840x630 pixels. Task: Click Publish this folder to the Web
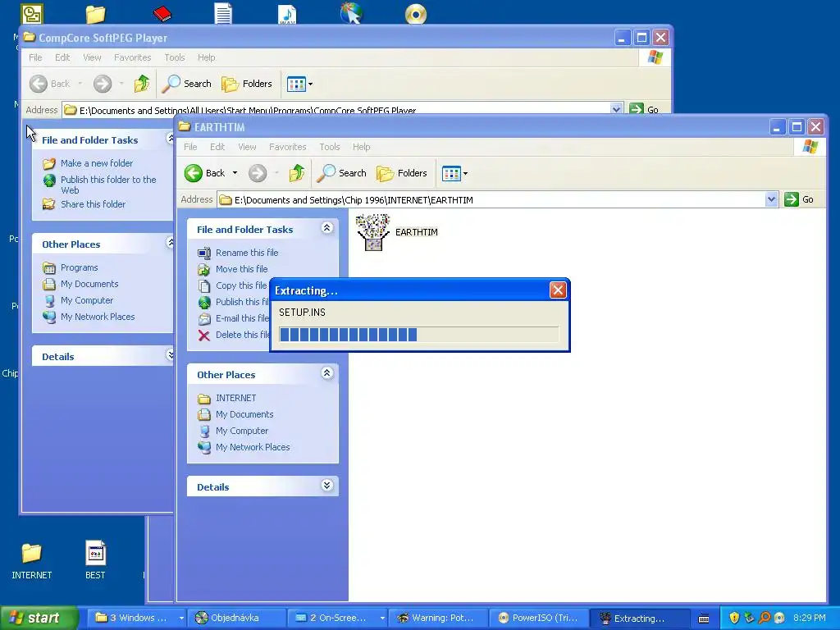pyautogui.click(x=108, y=185)
